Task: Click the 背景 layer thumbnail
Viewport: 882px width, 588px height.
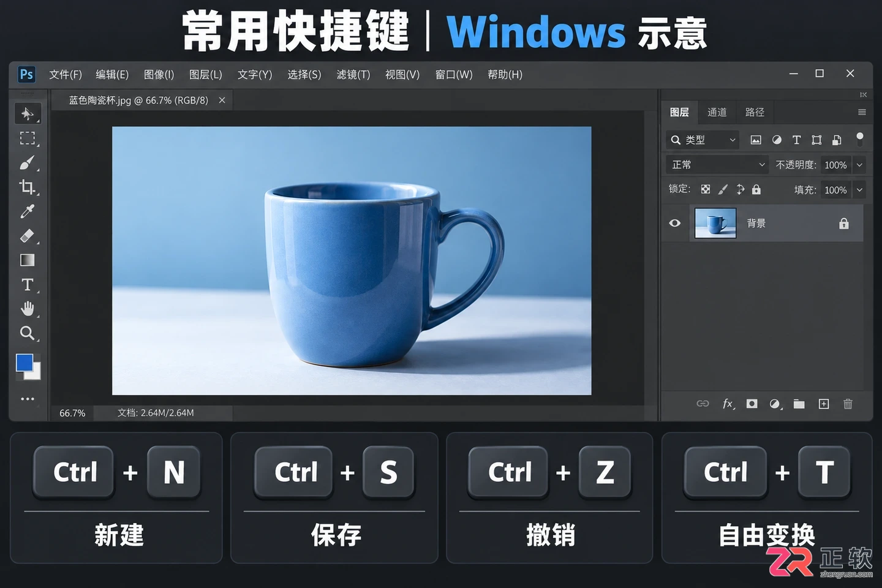Action: click(x=715, y=222)
